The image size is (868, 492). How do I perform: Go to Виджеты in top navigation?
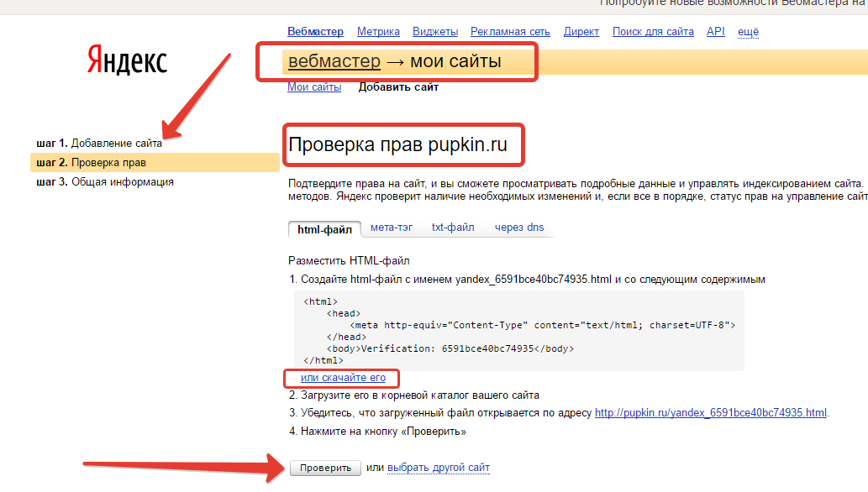click(x=435, y=32)
